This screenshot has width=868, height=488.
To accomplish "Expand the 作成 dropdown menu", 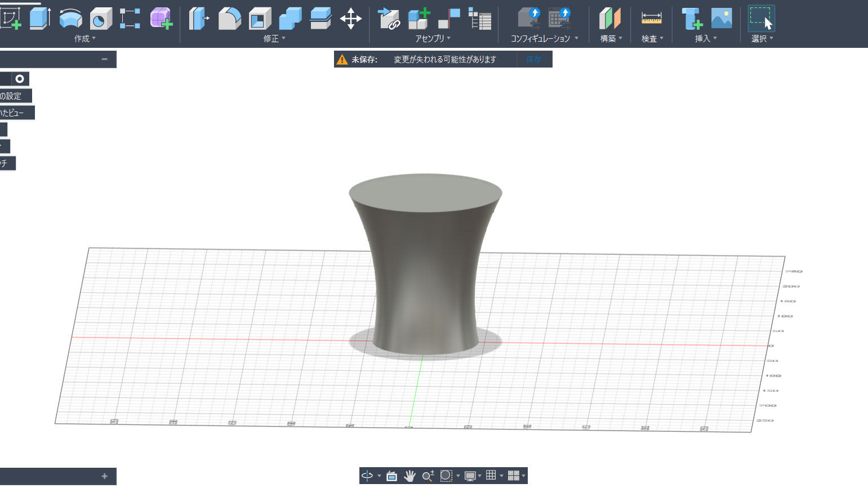I will tap(84, 38).
